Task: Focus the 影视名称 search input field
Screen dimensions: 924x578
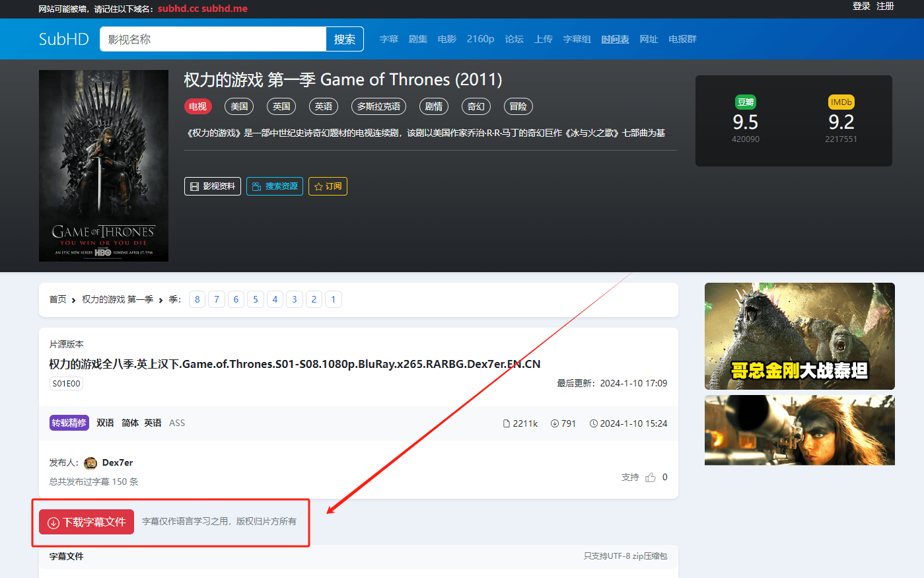Action: point(213,39)
